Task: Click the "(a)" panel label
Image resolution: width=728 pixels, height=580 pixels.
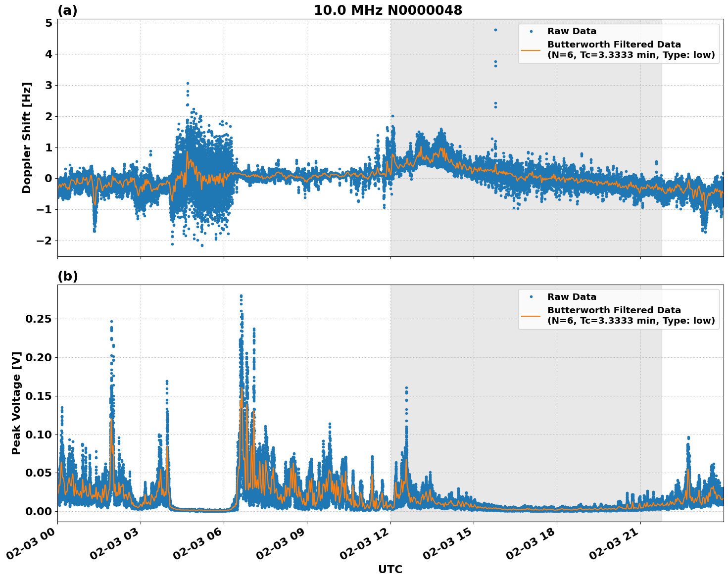Action: pos(68,10)
